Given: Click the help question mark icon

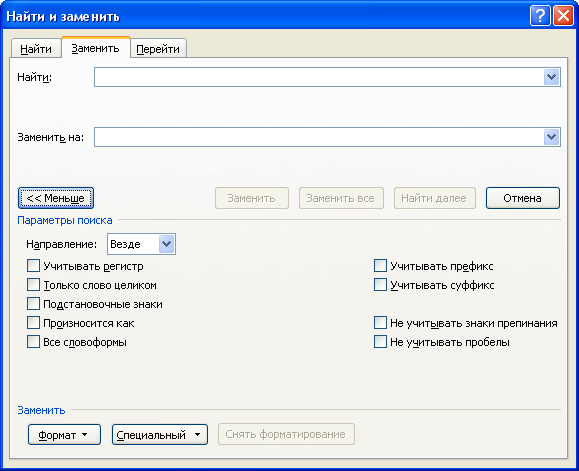Looking at the screenshot, I should [x=540, y=16].
